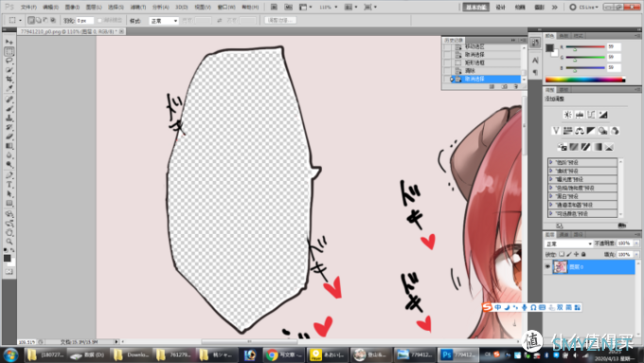Set history brush source for 移动选区 state
644x363 pixels.
click(447, 46)
